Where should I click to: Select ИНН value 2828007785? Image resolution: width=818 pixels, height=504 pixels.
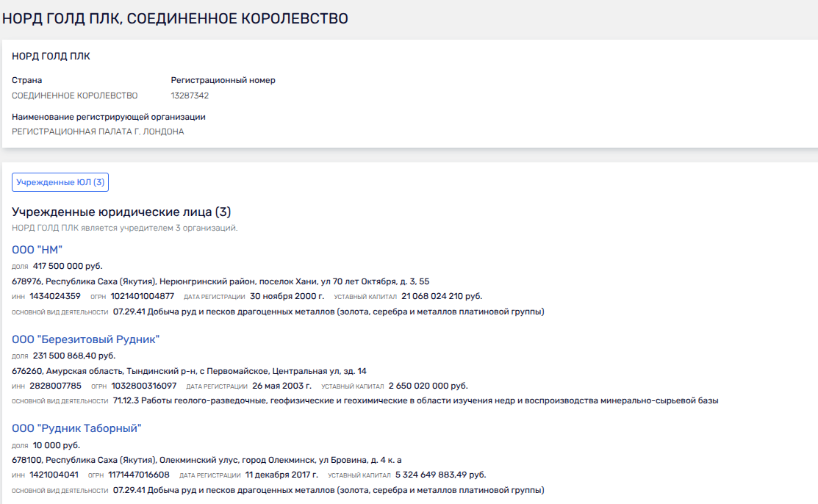(55, 386)
